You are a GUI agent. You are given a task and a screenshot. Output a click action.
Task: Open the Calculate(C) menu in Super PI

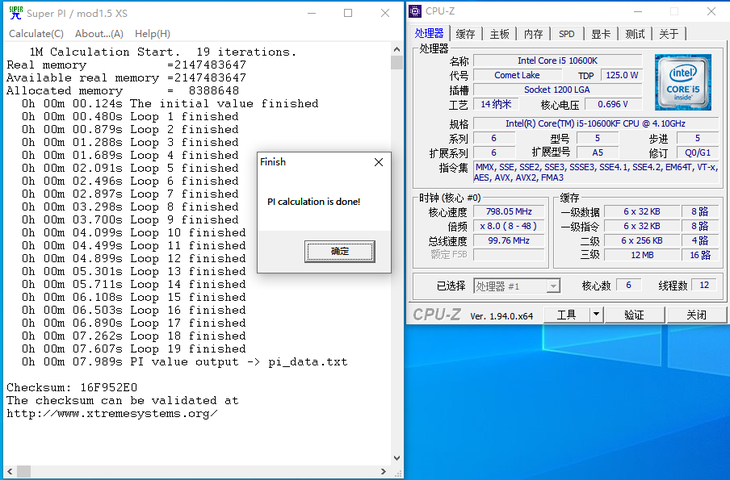tap(36, 34)
